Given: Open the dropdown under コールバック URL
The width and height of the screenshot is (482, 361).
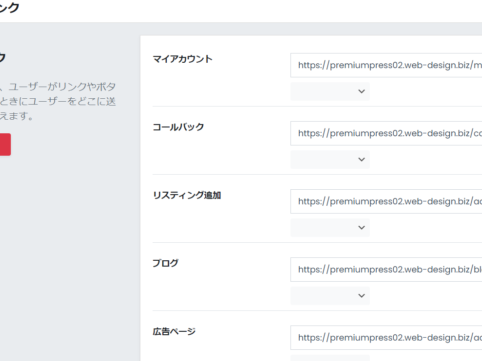Looking at the screenshot, I should point(330,159).
